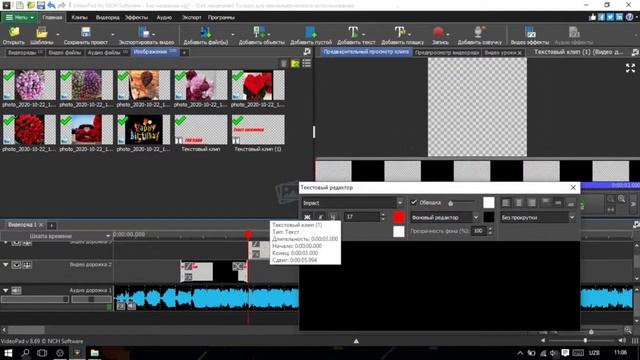Open the Клипы menu tab

(x=79, y=18)
